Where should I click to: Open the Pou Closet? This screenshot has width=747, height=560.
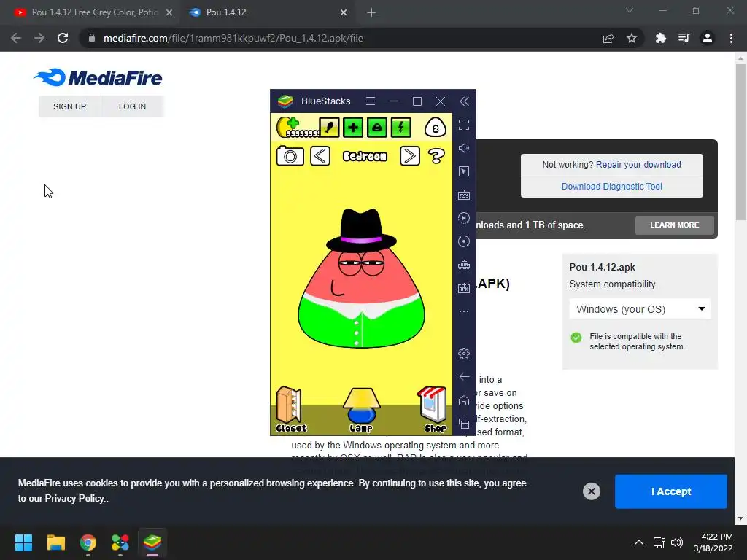pos(291,410)
